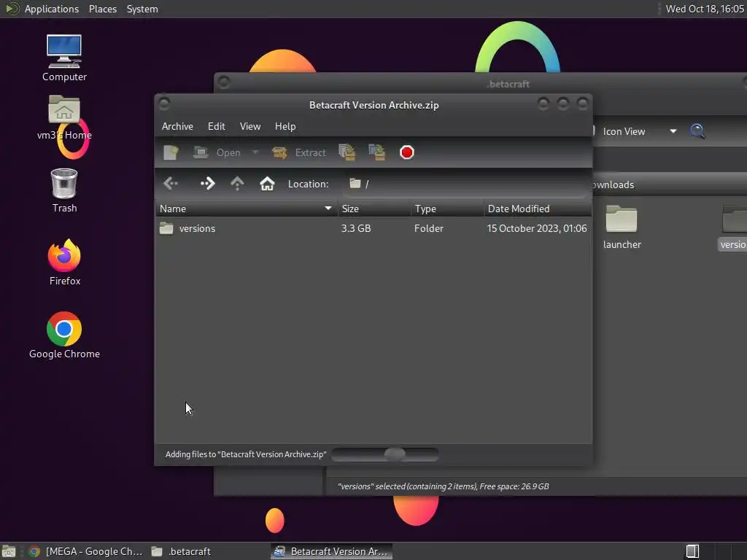Open the Trash desktop icon
Viewport: 747px width, 560px height.
coord(64,190)
